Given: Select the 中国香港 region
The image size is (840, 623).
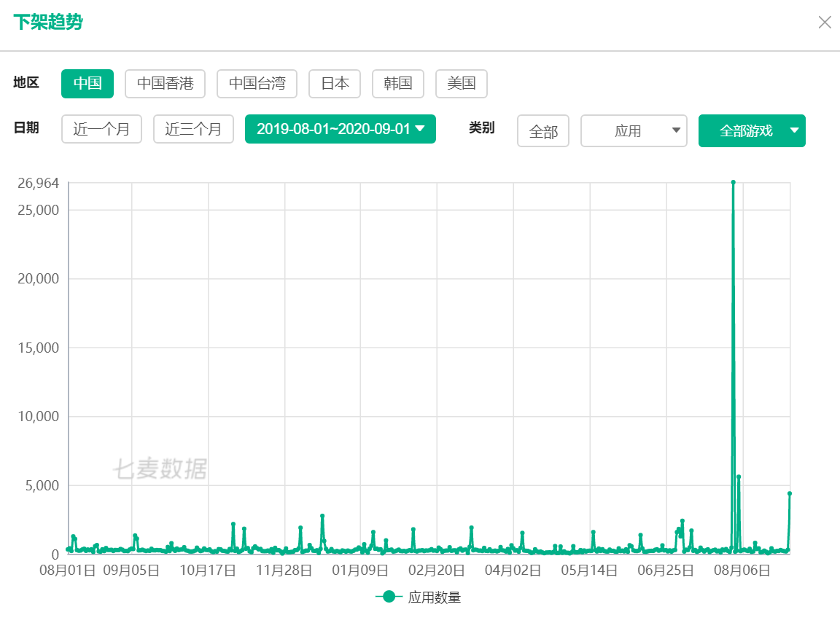Looking at the screenshot, I should click(x=165, y=84).
